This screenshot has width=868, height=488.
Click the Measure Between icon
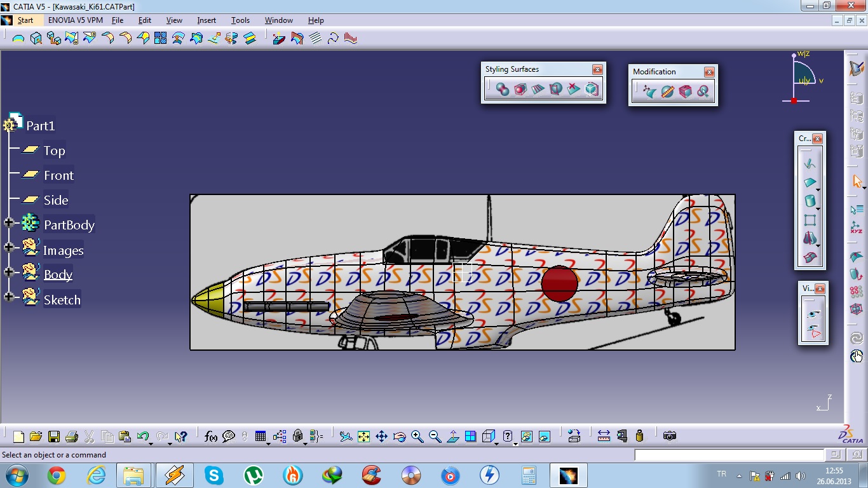pos(604,436)
